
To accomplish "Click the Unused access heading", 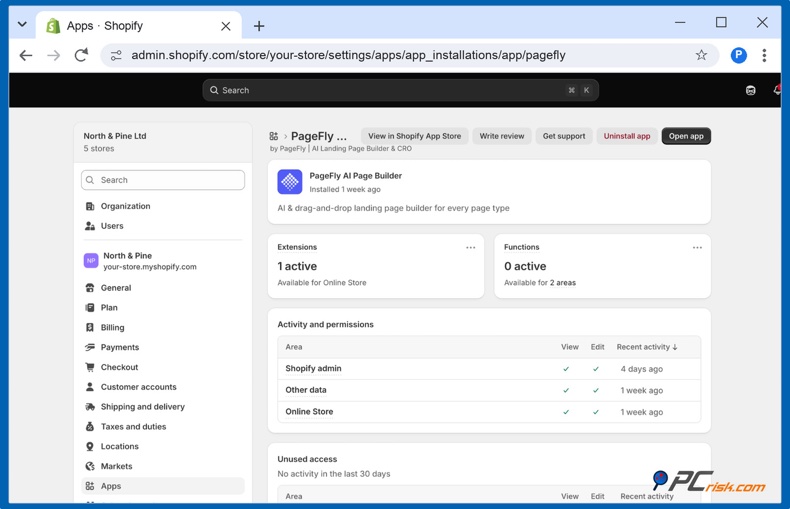I will click(x=307, y=459).
